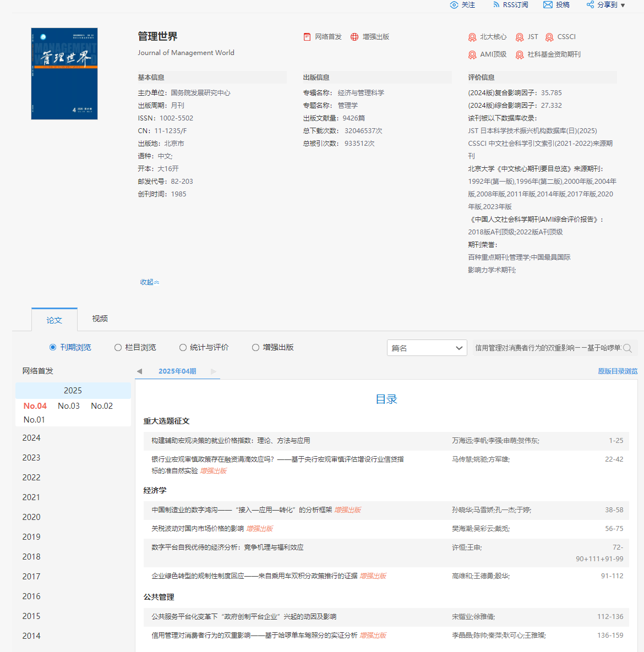Viewport: 644px width, 652px height.
Task: Open article 中国制造业的数字鸿沟
Action: [242, 510]
